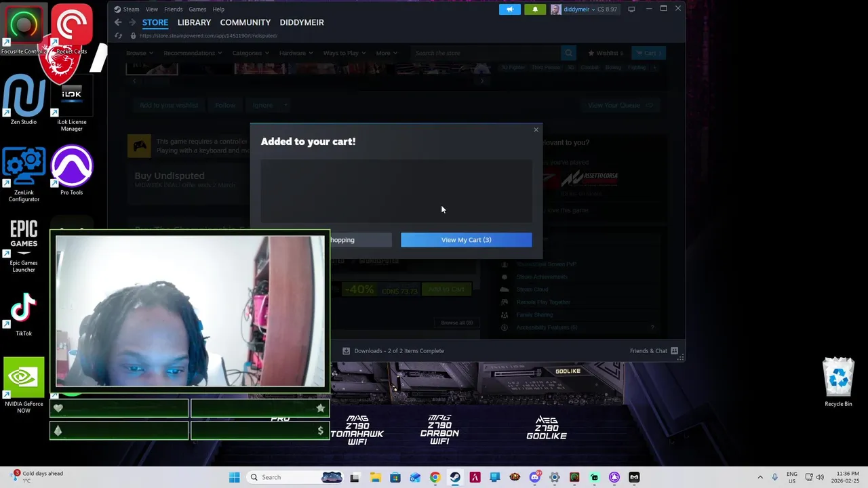
Task: Open the Help menu in Steam
Action: 218,9
